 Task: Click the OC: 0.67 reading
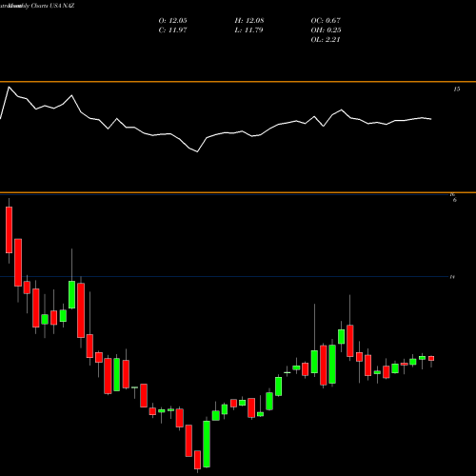tap(326, 21)
